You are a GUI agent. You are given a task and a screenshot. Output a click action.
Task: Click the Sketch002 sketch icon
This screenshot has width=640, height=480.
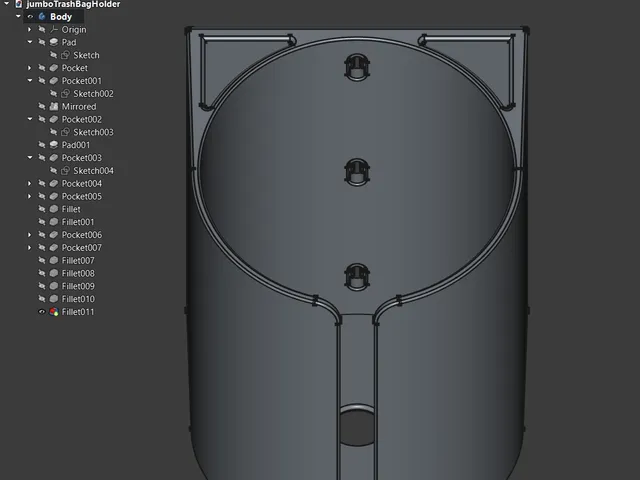click(x=65, y=93)
